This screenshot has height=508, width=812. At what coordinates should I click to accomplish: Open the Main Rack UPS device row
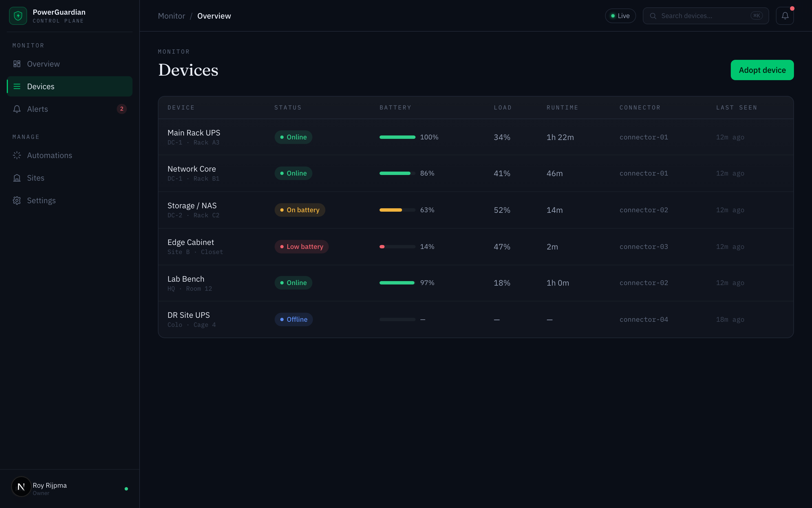pyautogui.click(x=476, y=137)
